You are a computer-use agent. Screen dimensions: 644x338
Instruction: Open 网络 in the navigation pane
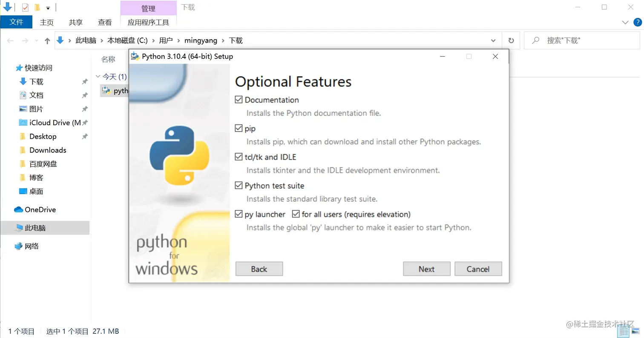click(32, 246)
